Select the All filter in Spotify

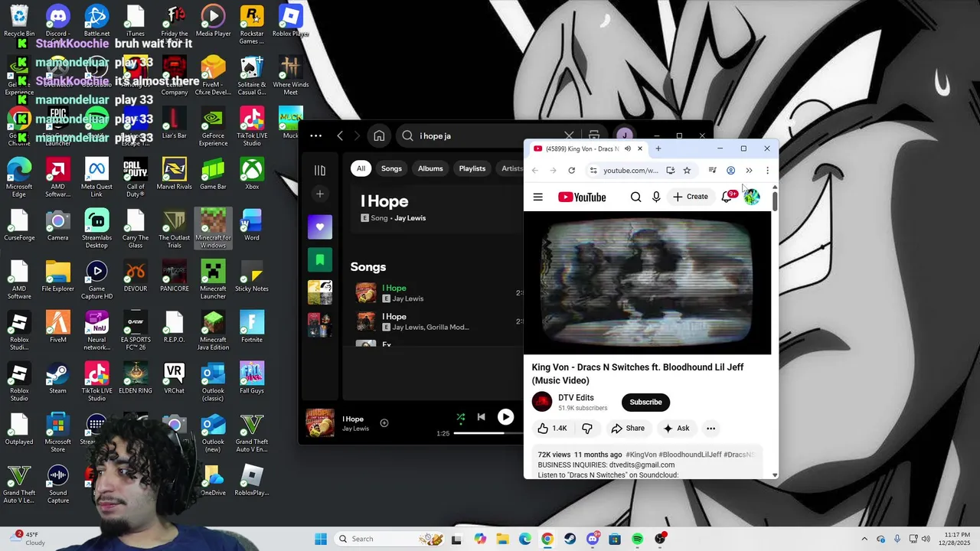(361, 168)
